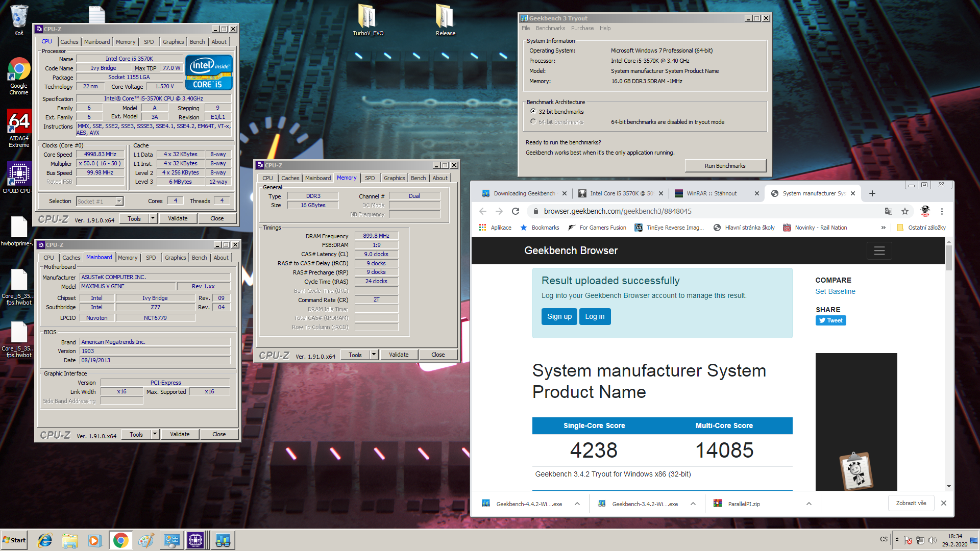Image resolution: width=980 pixels, height=551 pixels.
Task: Open Paint from the taskbar
Action: 146,540
